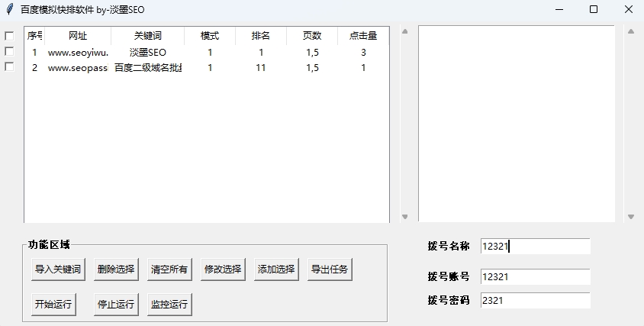
Task: Click the feather app icon in title bar
Action: coord(10,9)
